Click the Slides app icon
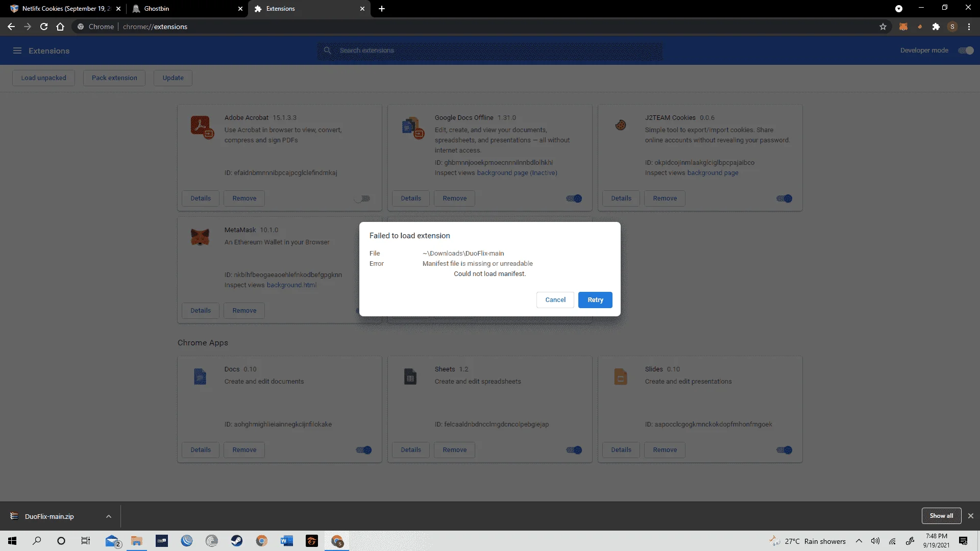This screenshot has width=980, height=551. [x=621, y=377]
